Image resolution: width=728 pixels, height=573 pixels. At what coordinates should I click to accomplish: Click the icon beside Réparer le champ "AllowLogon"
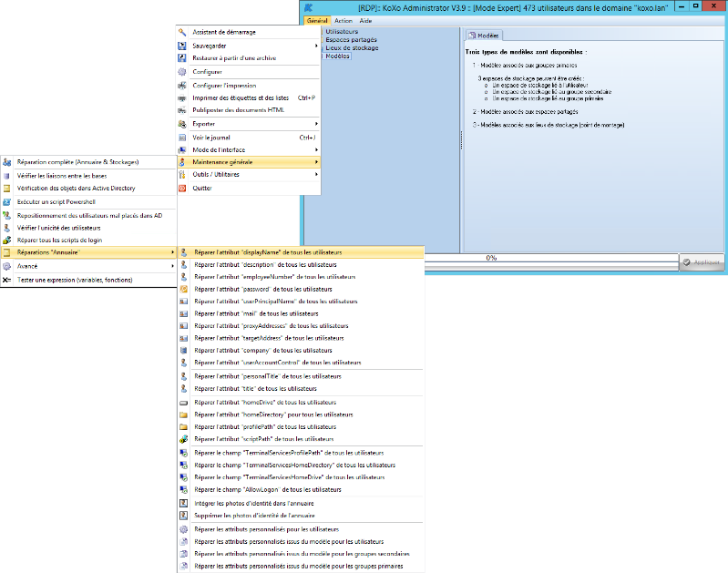(x=184, y=490)
